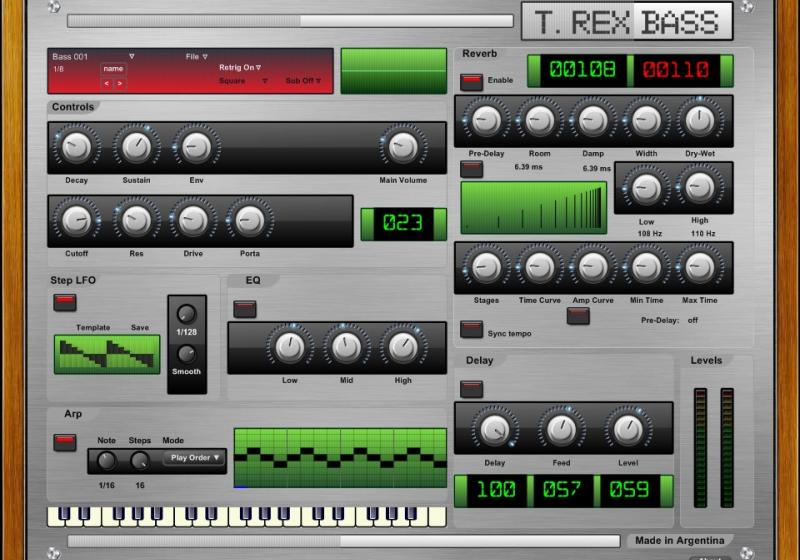Click the Step LFO pattern display
The height and width of the screenshot is (560, 800).
click(107, 354)
